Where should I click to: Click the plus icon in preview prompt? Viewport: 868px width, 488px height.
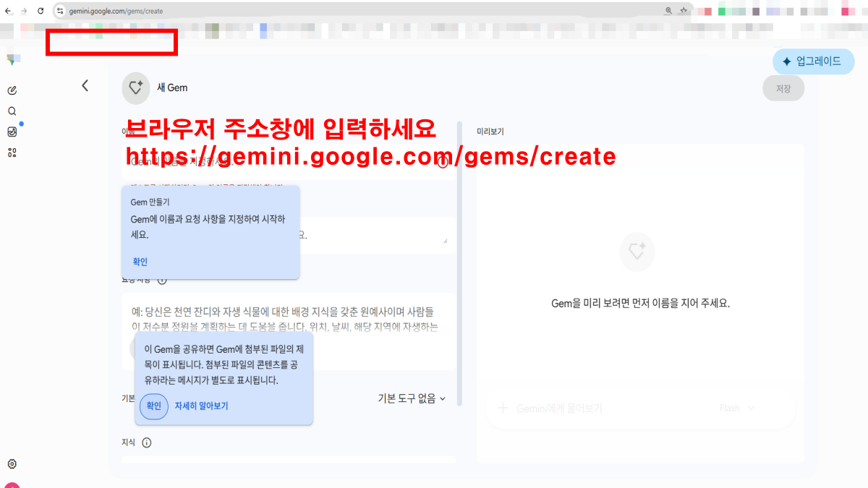[503, 408]
